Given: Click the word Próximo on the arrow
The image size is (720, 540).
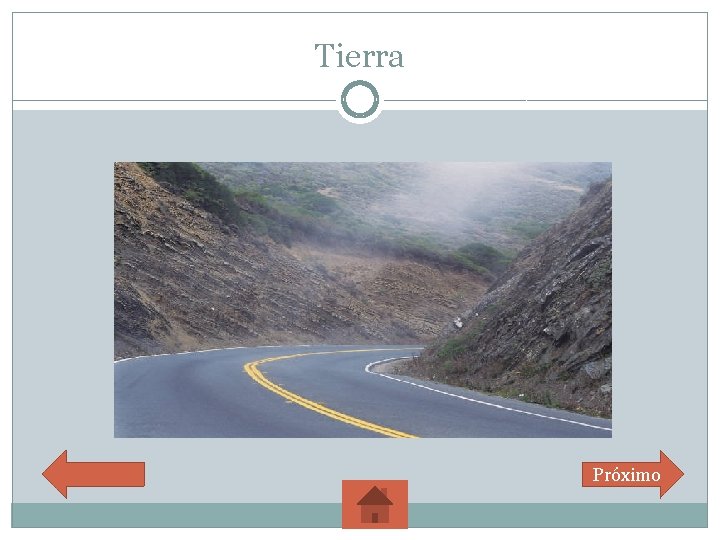Looking at the screenshot, I should point(626,475).
